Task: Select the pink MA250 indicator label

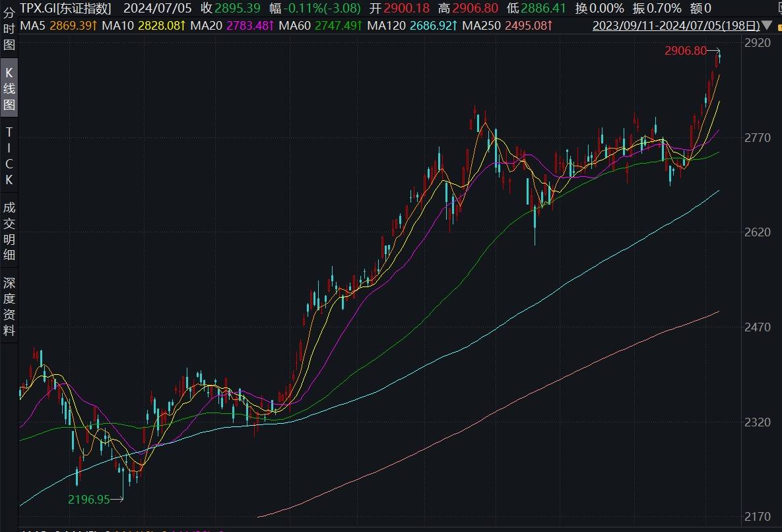Action: pos(507,26)
